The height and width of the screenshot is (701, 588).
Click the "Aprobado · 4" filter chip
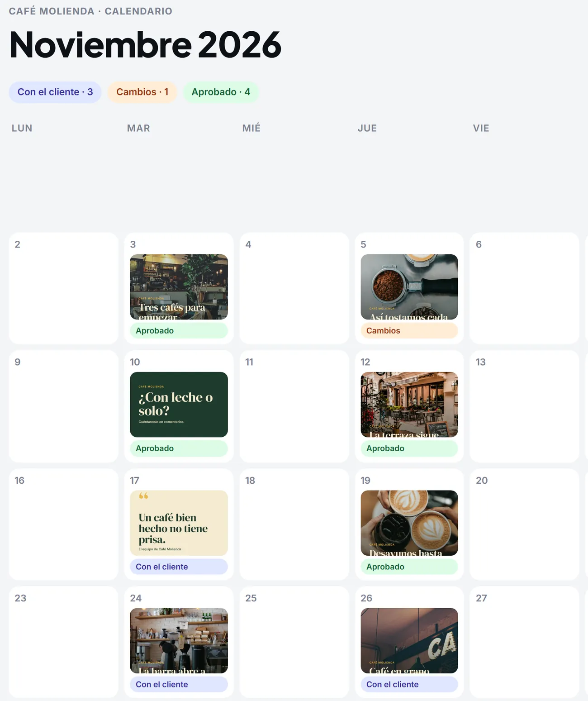tap(221, 92)
